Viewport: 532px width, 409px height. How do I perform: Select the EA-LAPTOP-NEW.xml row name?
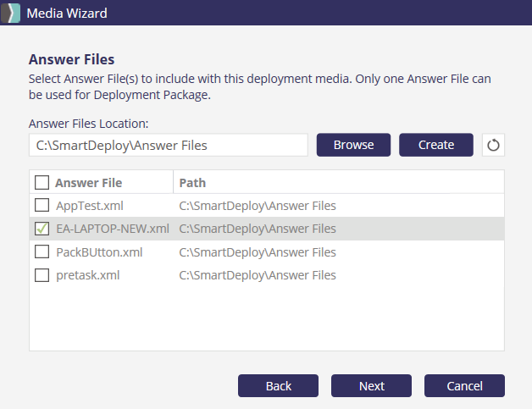[x=112, y=229]
